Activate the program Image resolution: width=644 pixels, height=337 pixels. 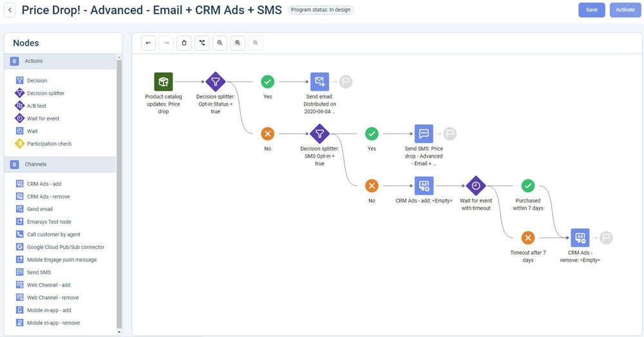point(625,10)
